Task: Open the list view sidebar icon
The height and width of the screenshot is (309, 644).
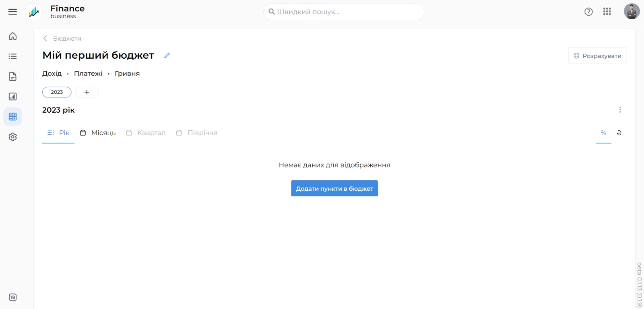Action: (12, 56)
